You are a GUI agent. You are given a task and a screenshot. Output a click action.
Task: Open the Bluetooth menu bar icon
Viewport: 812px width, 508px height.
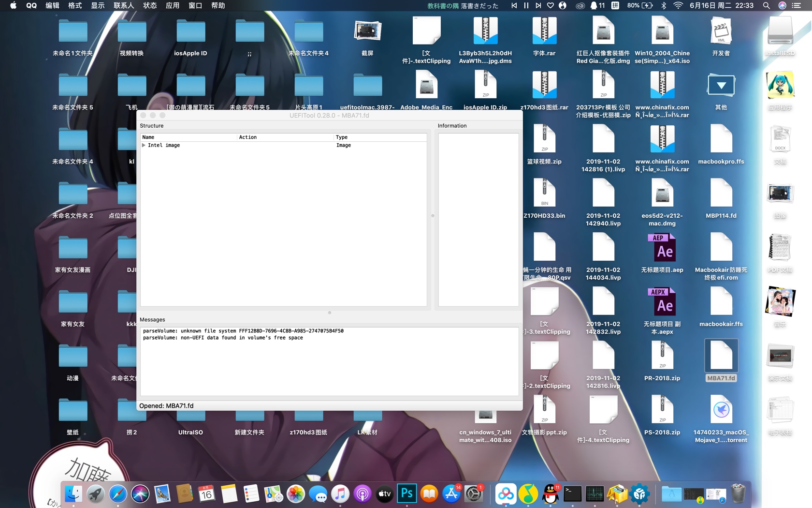point(664,5)
